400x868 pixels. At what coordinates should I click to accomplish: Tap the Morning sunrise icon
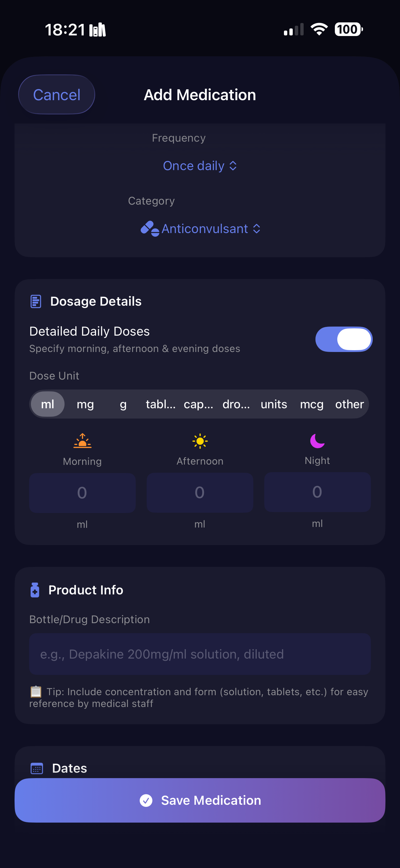pyautogui.click(x=82, y=441)
